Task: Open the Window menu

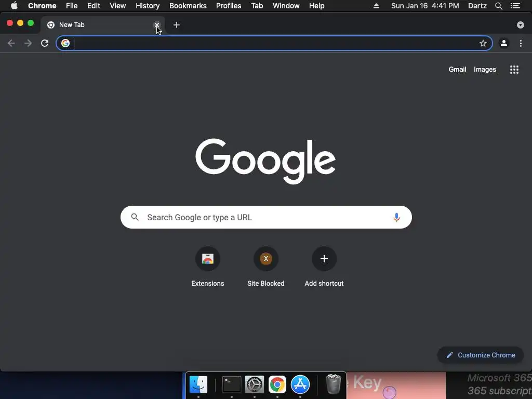Action: coord(286,6)
